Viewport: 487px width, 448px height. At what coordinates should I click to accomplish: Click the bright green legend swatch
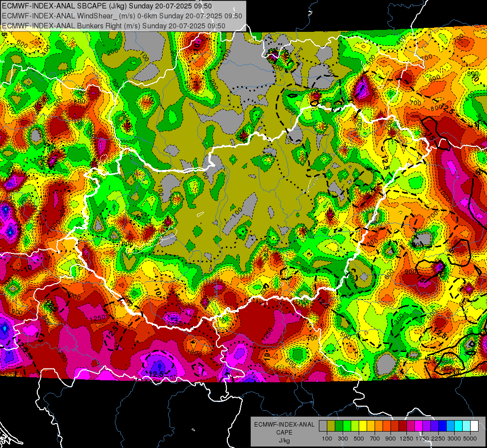[x=347, y=426]
